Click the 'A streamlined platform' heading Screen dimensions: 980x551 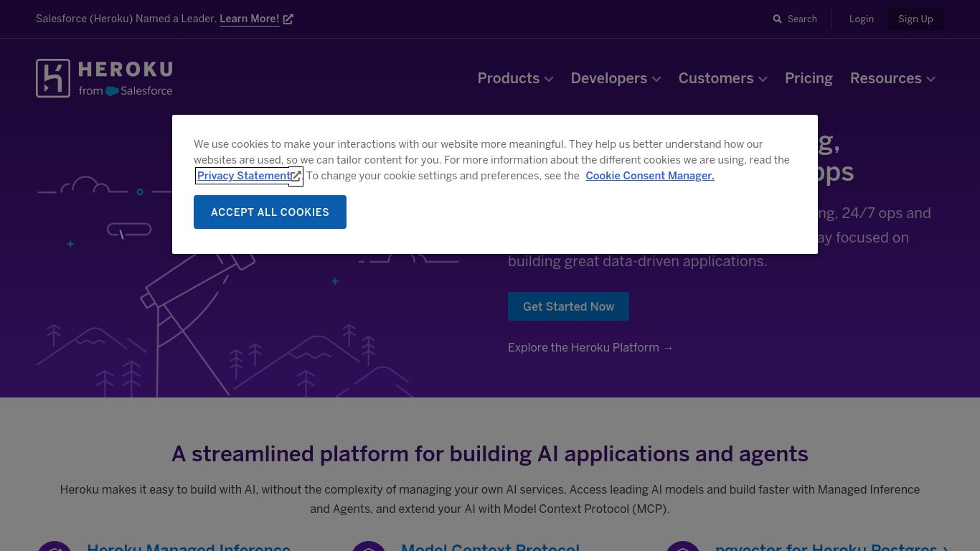tap(490, 454)
